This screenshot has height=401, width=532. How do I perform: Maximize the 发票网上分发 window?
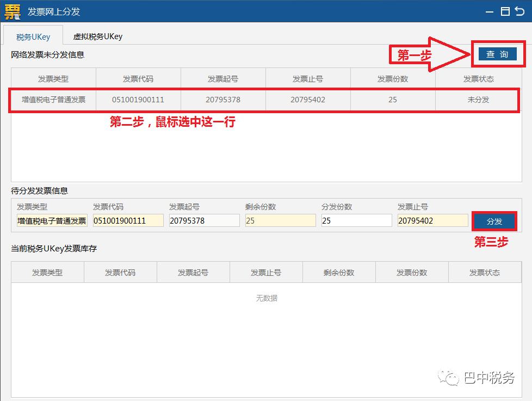pos(505,11)
